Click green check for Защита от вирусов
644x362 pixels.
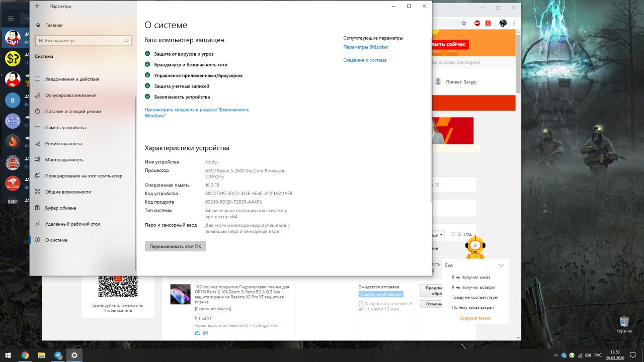pos(147,53)
